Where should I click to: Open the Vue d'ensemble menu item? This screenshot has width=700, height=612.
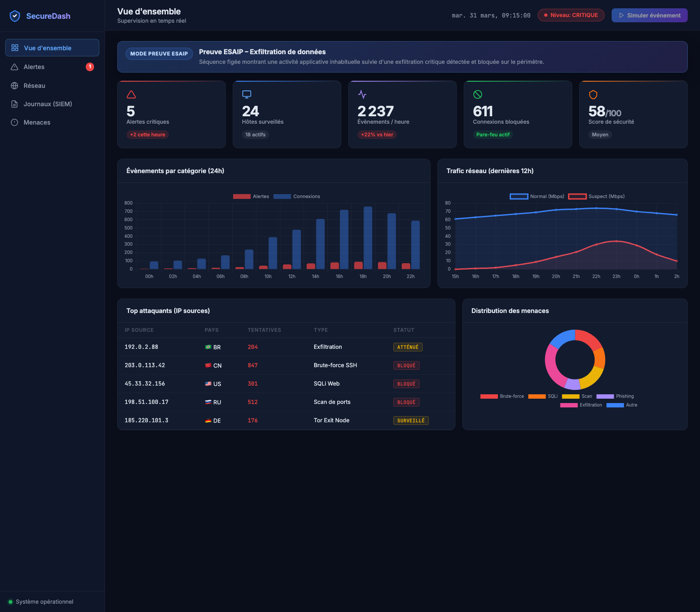(x=52, y=48)
